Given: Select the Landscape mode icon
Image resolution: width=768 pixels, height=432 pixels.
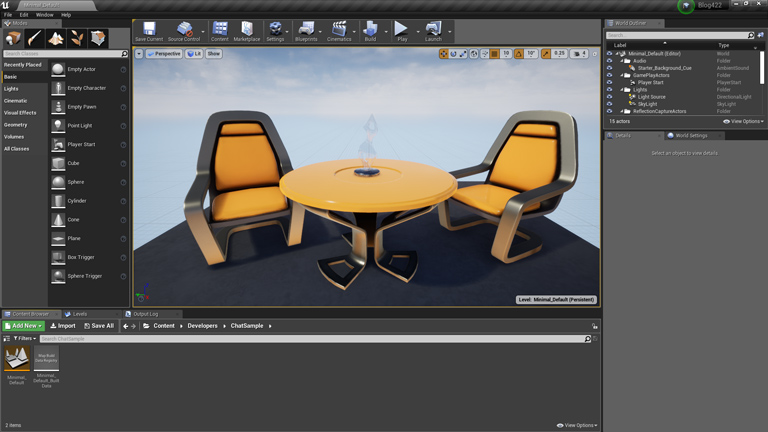Looking at the screenshot, I should click(x=56, y=38).
